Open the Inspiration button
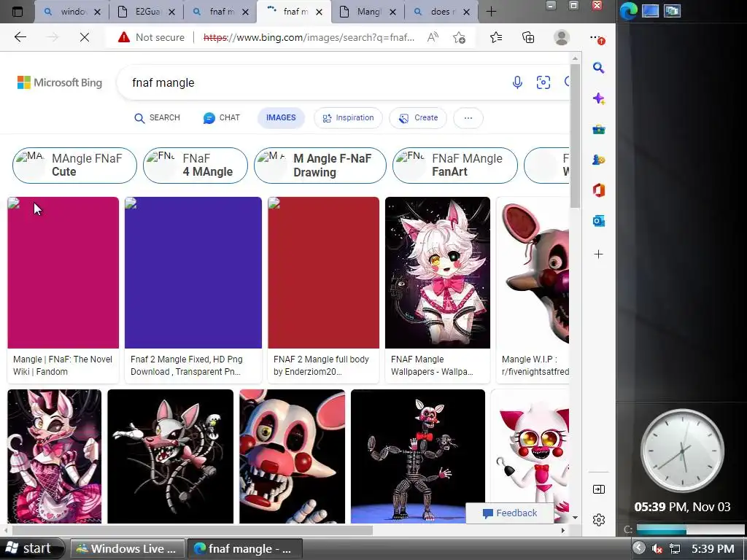Image resolution: width=747 pixels, height=560 pixels. tap(348, 117)
